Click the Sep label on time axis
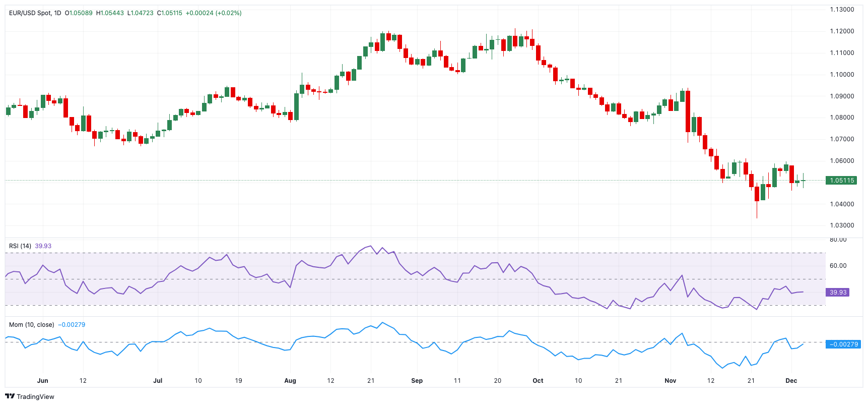868x405 pixels. click(417, 381)
